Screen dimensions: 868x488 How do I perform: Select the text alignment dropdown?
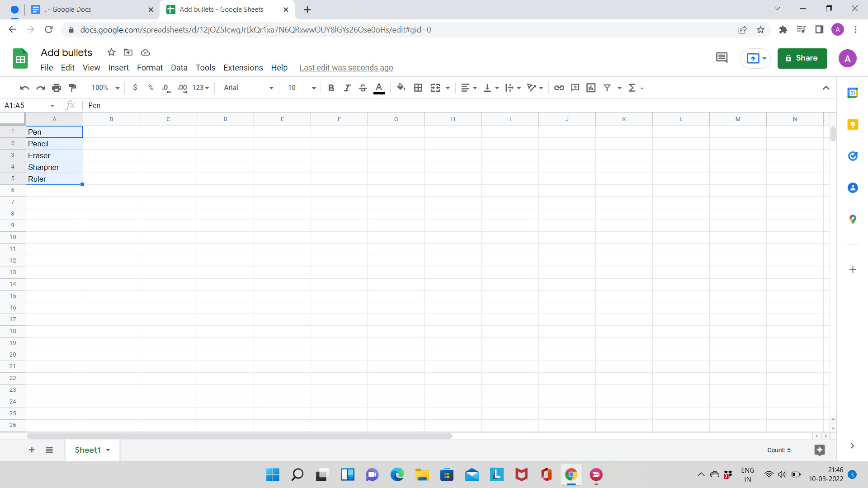click(467, 88)
